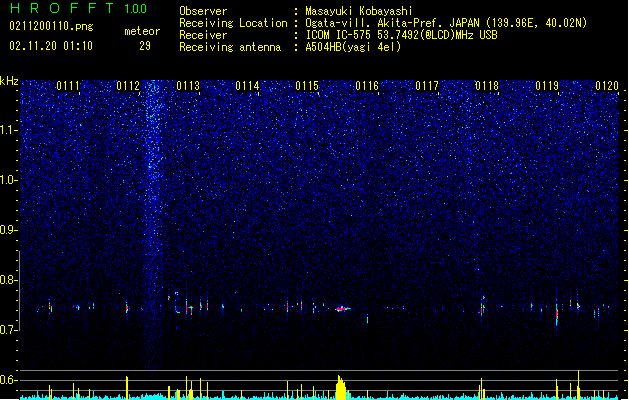Click the Receiving antenna label
Viewport: 629px width, 400px height.
tap(230, 47)
